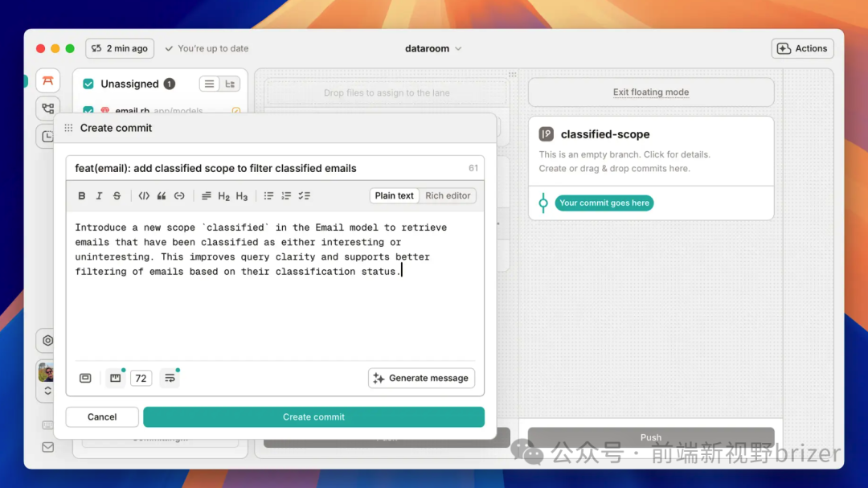Click the drag handle above the lane
The width and height of the screenshot is (868, 488).
pos(513,74)
